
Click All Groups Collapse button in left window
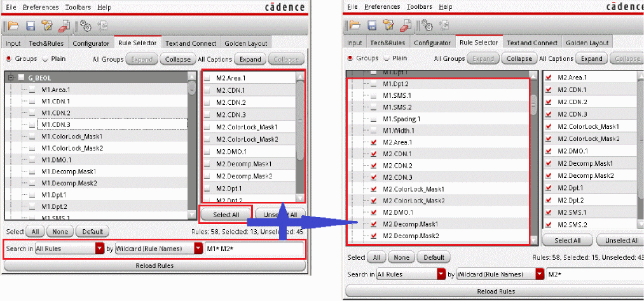click(177, 60)
